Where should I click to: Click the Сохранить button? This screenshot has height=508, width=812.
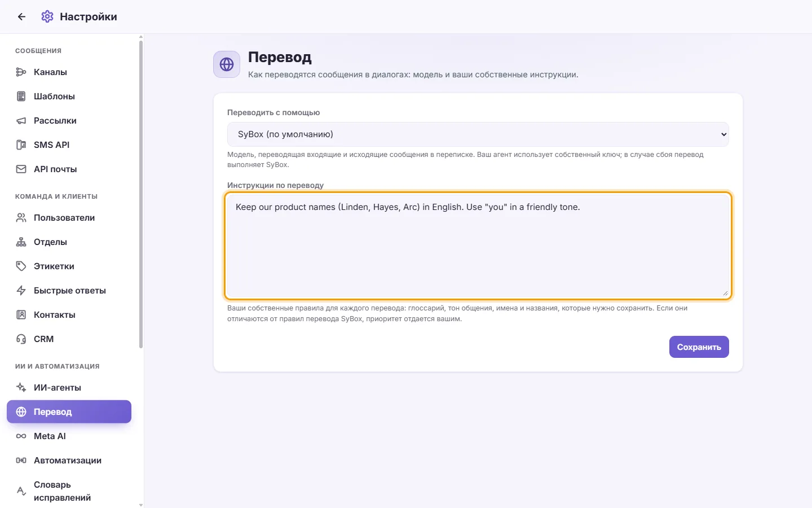699,347
